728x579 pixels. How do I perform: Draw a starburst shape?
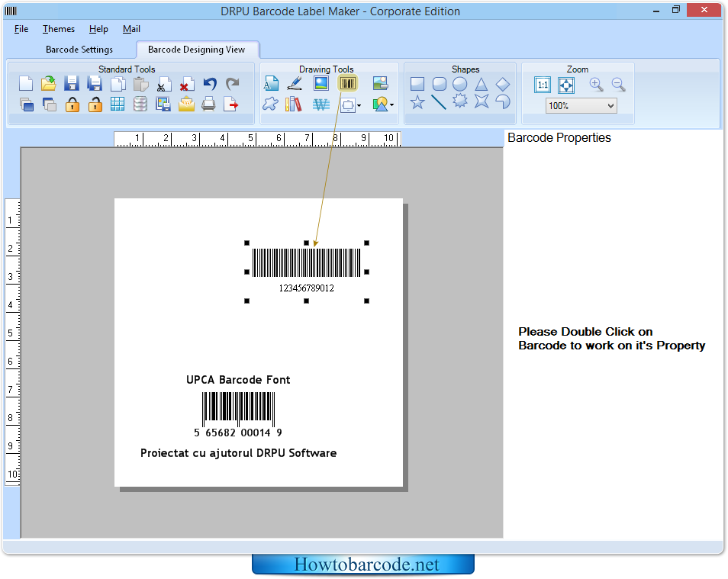point(460,101)
